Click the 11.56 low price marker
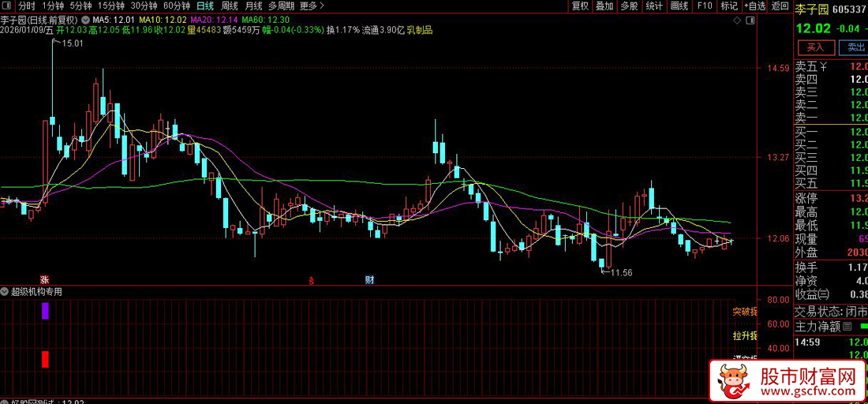Viewport: 868px width, 404px height. click(620, 272)
